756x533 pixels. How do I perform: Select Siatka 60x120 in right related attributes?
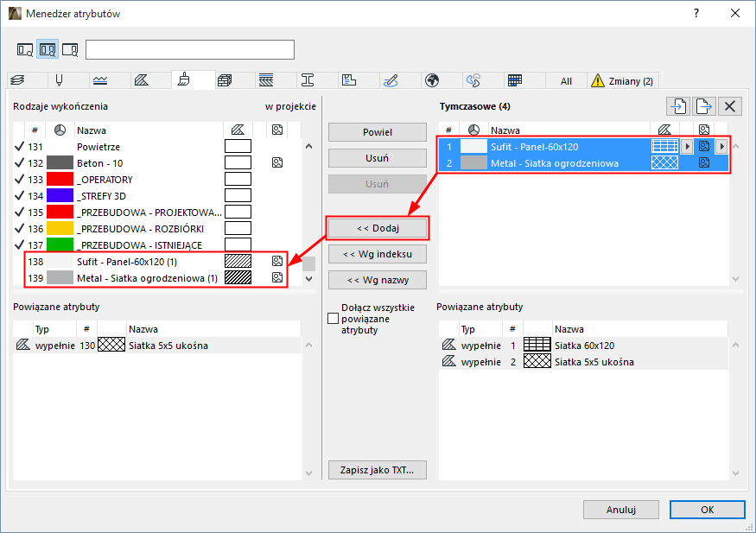coord(583,346)
